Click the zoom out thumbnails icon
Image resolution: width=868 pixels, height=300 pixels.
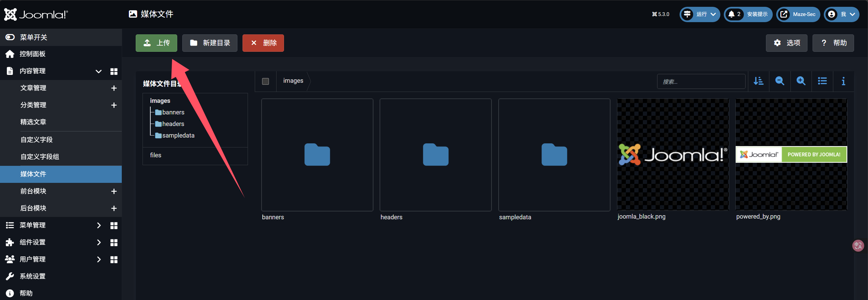pyautogui.click(x=780, y=81)
